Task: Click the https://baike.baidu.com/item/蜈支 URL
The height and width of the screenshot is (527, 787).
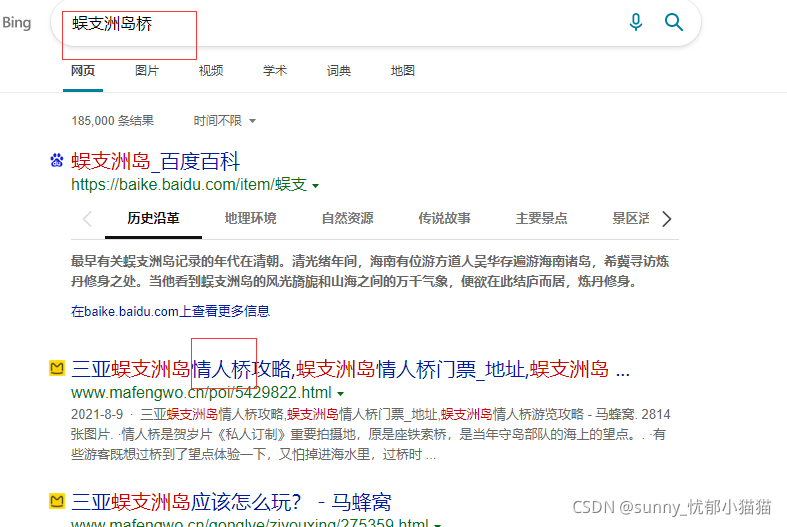Action: pos(189,185)
